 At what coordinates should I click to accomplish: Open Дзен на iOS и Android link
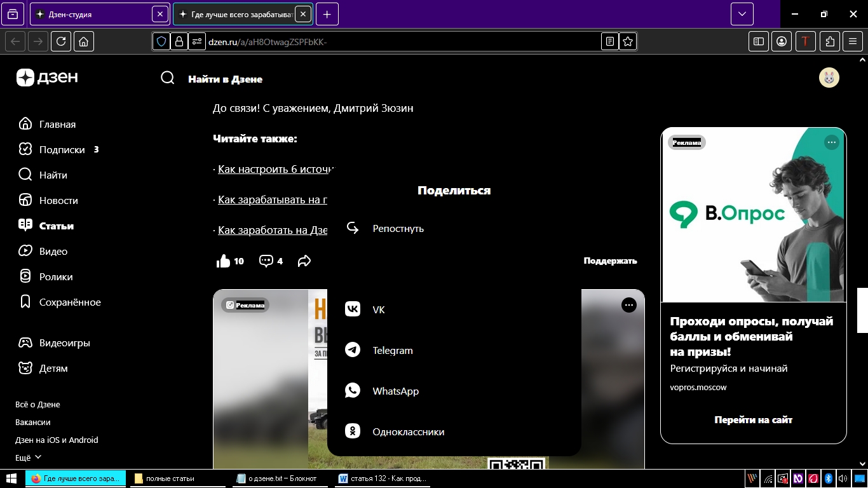pyautogui.click(x=57, y=440)
